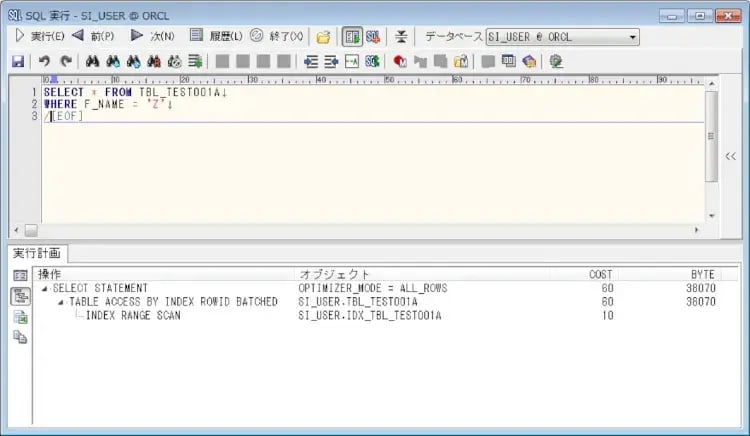This screenshot has height=436, width=750.
Task: Go to next statement with 次(N)
Action: [153, 36]
